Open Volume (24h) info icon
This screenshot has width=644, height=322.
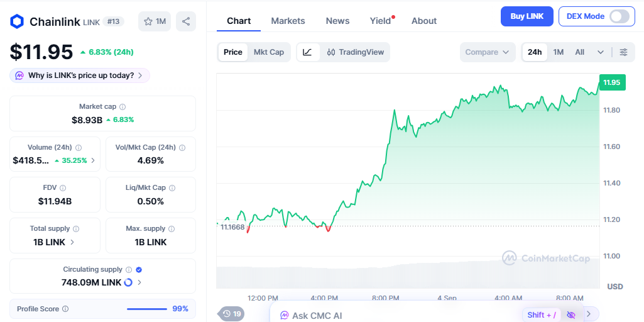(x=79, y=148)
